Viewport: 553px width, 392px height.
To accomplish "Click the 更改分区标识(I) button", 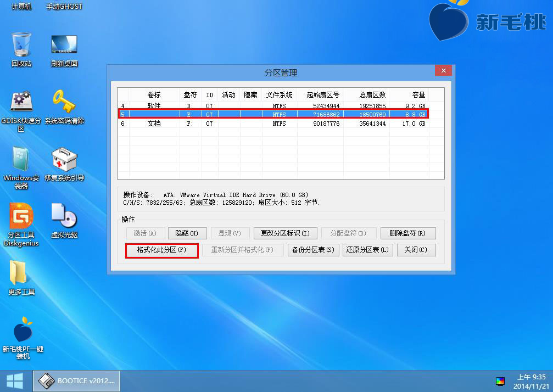I will (286, 233).
